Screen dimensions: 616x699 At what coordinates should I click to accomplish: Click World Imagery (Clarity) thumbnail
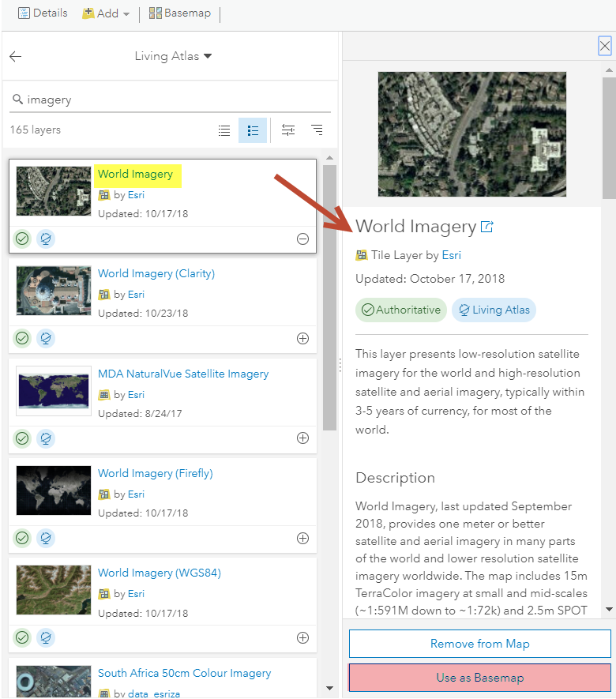click(54, 291)
